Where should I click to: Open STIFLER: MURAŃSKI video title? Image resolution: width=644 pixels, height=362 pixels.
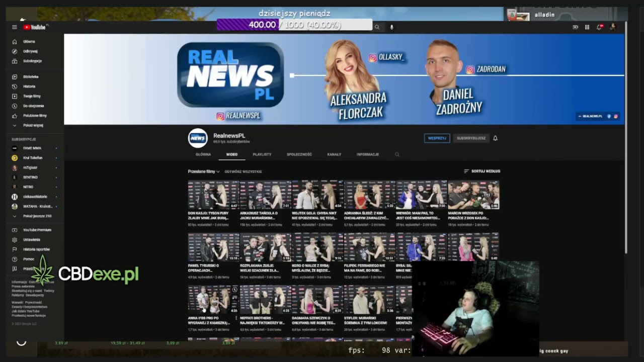(366, 320)
